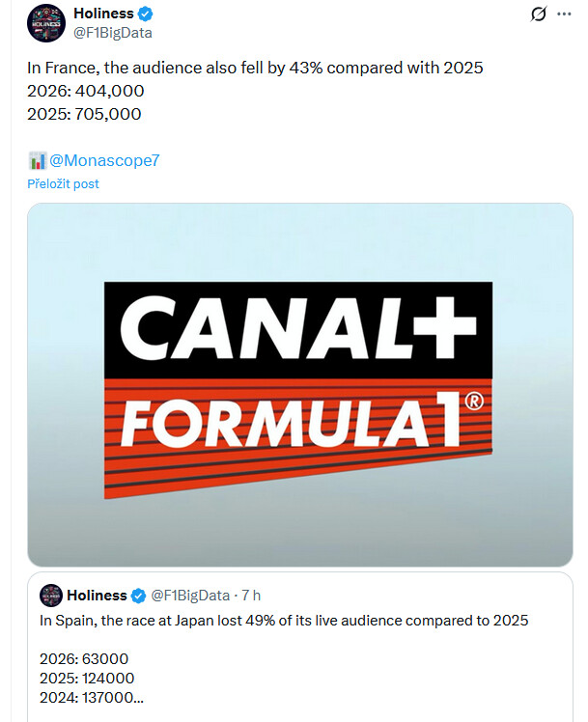Click the @F1BigData handle under the top name
Viewport: 588px width, 722px height.
coord(112,33)
